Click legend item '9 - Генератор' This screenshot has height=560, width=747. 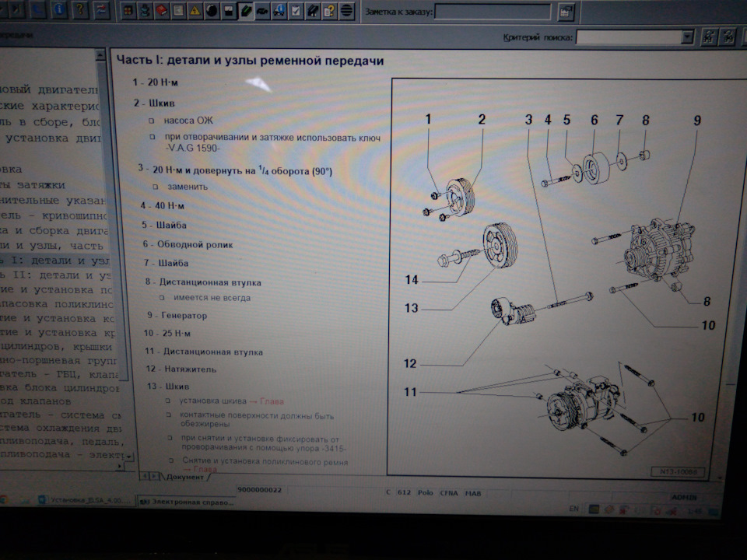point(177,315)
